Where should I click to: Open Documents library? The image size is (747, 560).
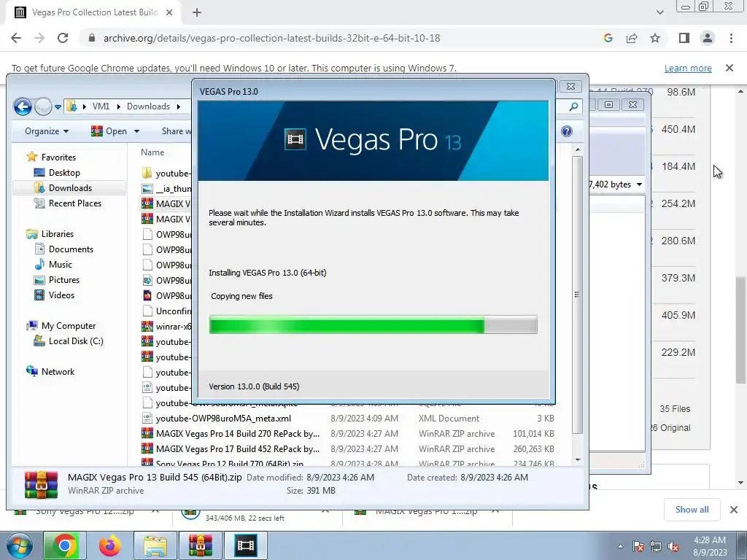pyautogui.click(x=71, y=249)
